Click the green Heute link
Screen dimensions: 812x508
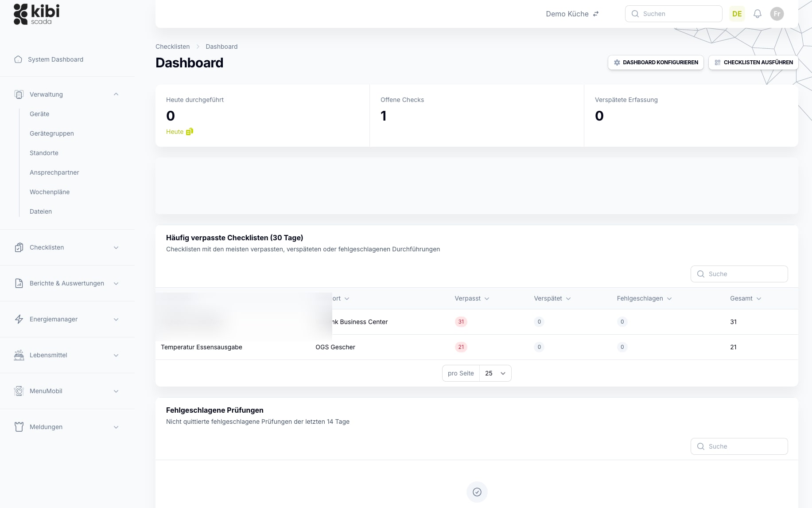point(175,132)
